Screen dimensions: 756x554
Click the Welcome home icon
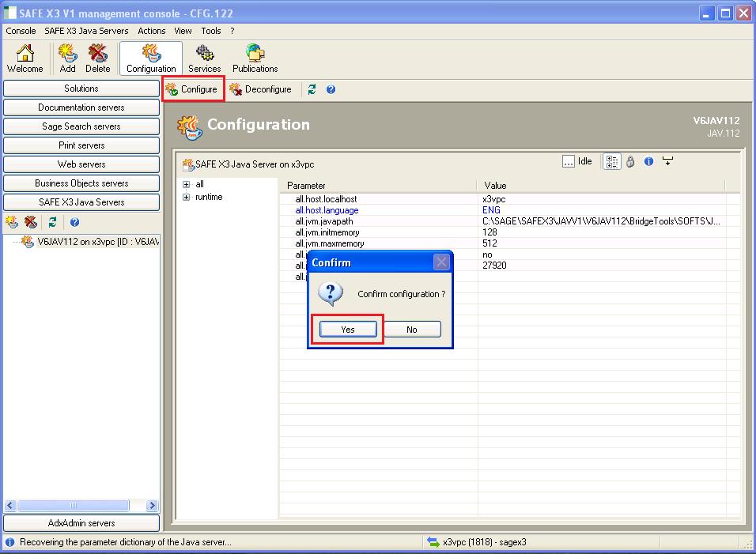[x=25, y=55]
